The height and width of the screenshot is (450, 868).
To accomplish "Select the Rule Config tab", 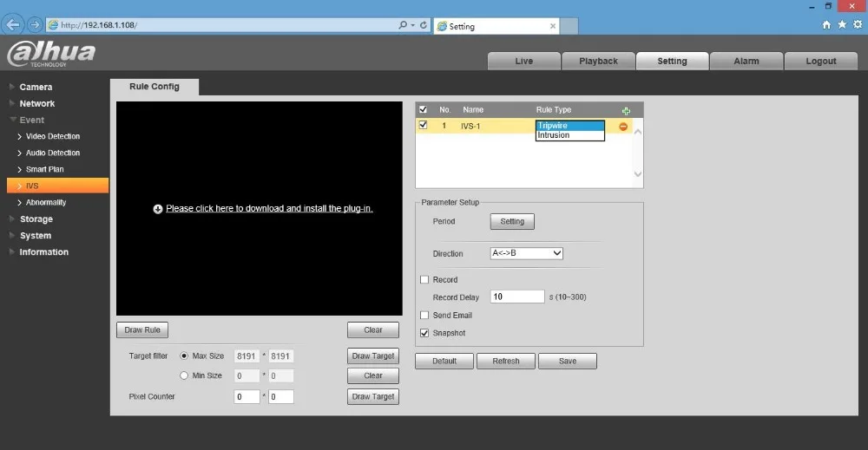I will 155,87.
